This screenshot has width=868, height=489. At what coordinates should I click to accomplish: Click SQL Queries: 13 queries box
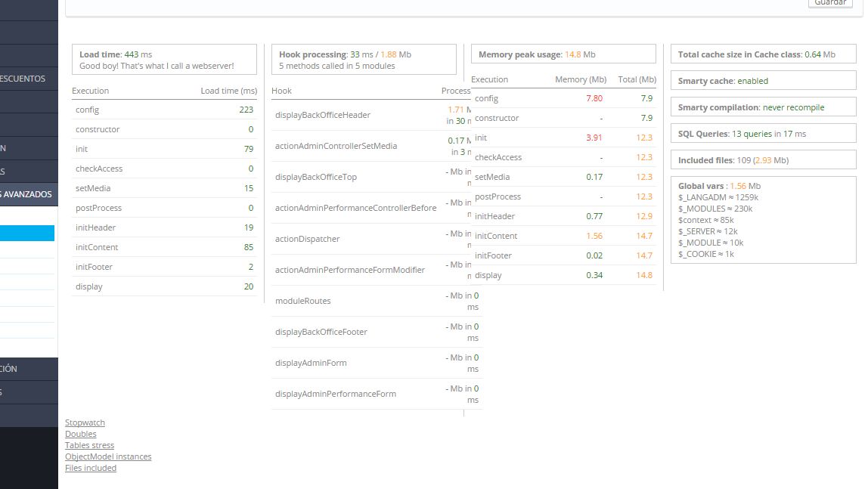[x=764, y=134]
